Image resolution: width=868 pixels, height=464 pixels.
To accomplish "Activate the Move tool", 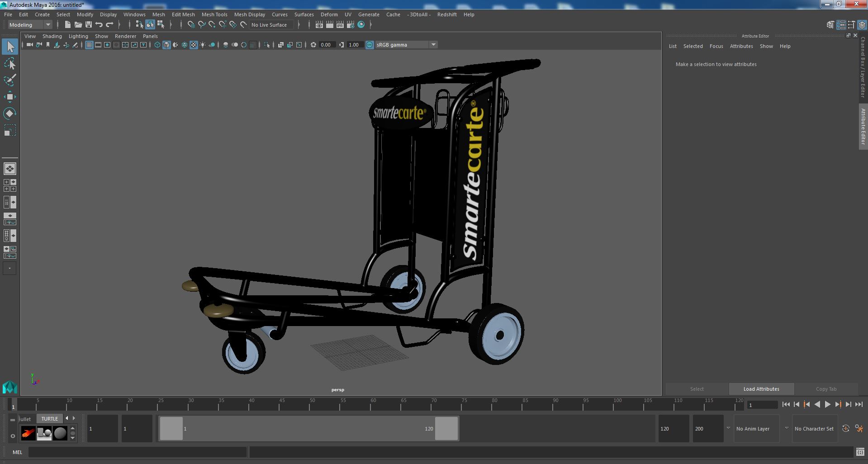I will pyautogui.click(x=10, y=97).
